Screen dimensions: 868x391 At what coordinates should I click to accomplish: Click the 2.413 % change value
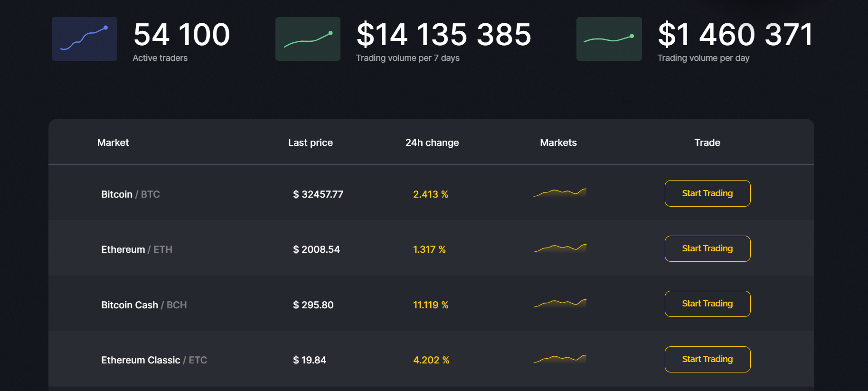tap(431, 194)
